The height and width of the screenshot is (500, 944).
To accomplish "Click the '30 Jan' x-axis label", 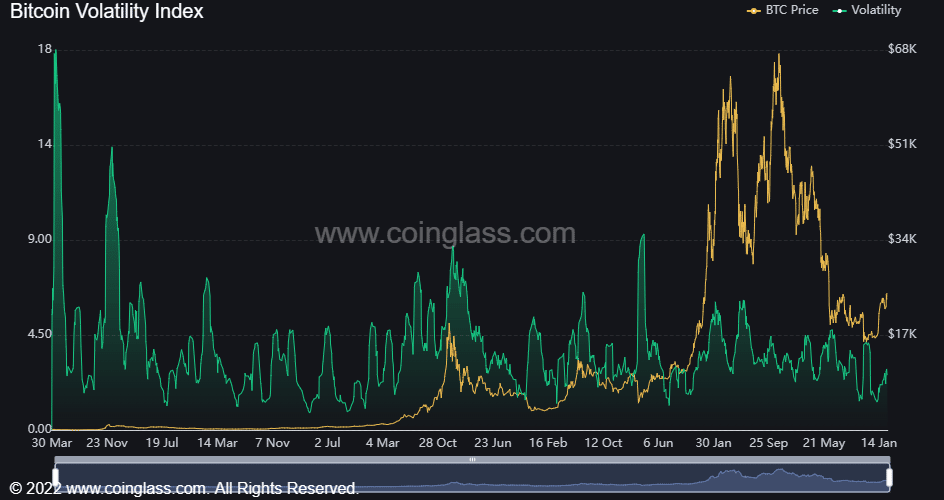I will (x=713, y=443).
